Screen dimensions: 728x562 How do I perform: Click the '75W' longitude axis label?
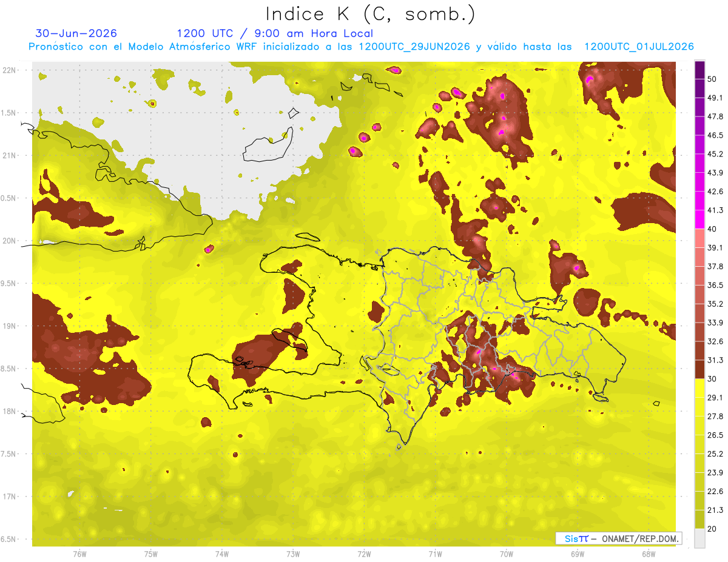151,554
